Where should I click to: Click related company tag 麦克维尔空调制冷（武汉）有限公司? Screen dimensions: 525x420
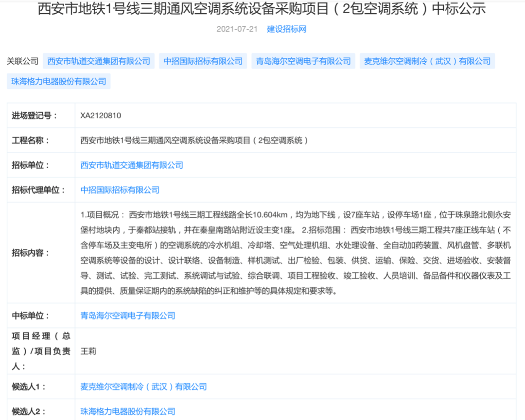[x=427, y=61]
